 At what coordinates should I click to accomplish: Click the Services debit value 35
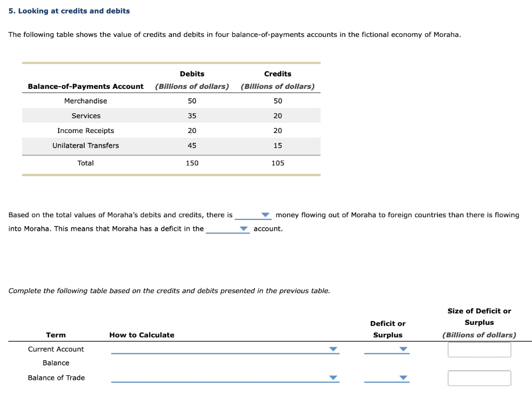[x=192, y=115]
